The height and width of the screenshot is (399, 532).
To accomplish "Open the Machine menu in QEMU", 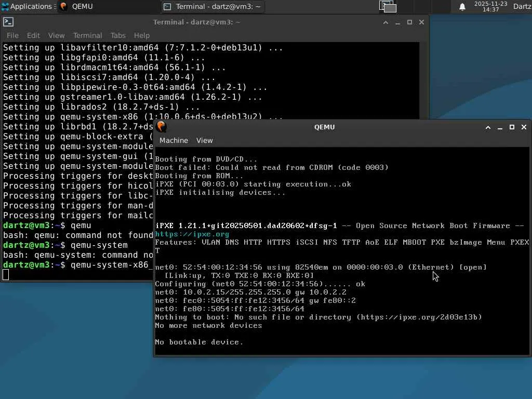I will coord(174,140).
